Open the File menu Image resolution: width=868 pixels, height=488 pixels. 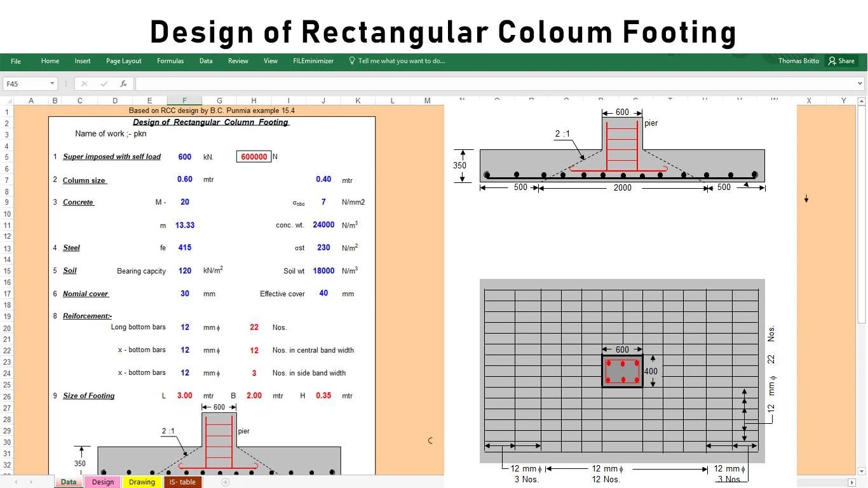(x=15, y=61)
